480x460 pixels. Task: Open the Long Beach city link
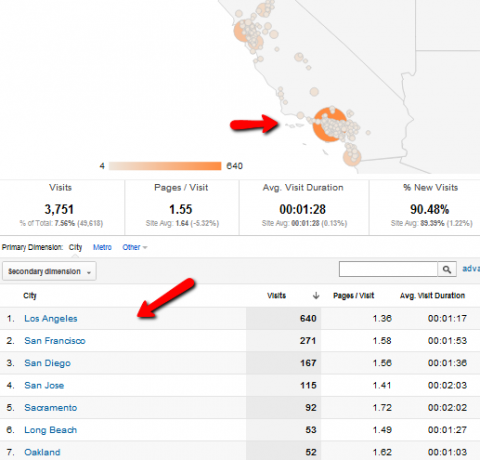[x=51, y=430]
